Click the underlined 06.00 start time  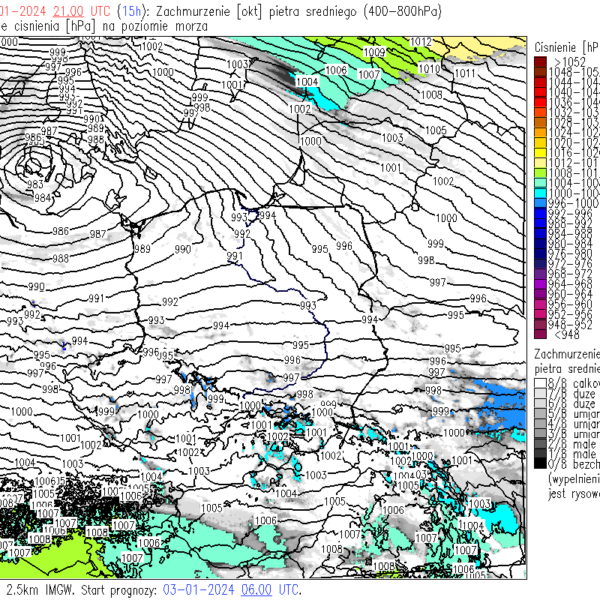255,590
